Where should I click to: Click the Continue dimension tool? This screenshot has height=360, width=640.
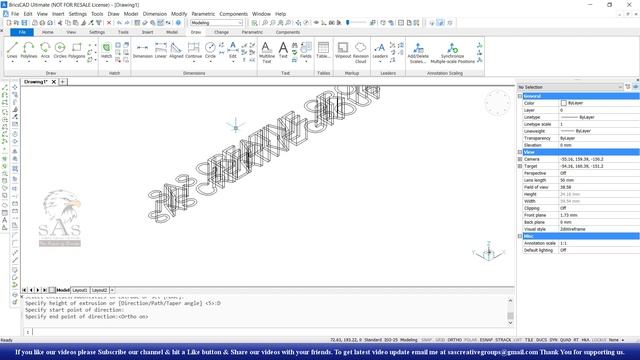coord(194,50)
